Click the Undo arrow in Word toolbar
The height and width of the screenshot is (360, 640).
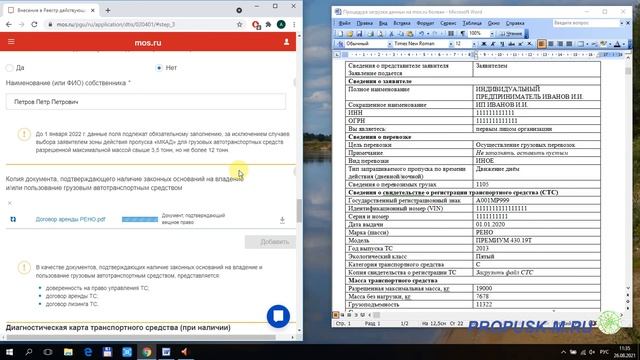[x=421, y=33]
